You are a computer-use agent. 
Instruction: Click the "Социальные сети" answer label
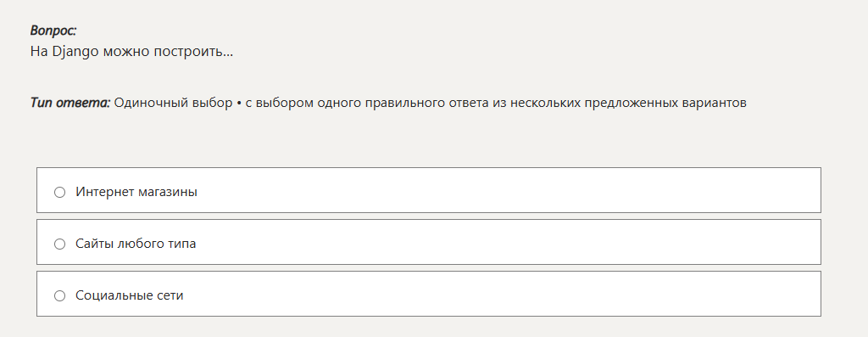(130, 295)
